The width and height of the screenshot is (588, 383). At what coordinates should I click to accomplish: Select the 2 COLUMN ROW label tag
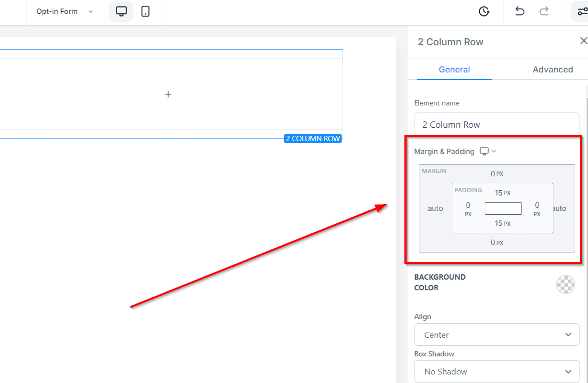click(x=313, y=138)
